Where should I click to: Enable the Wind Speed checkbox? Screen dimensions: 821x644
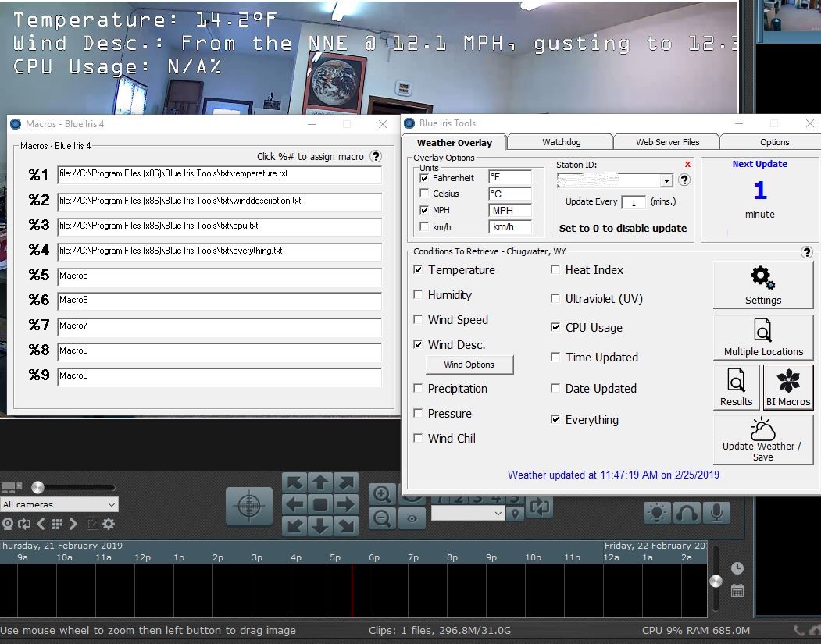click(418, 319)
